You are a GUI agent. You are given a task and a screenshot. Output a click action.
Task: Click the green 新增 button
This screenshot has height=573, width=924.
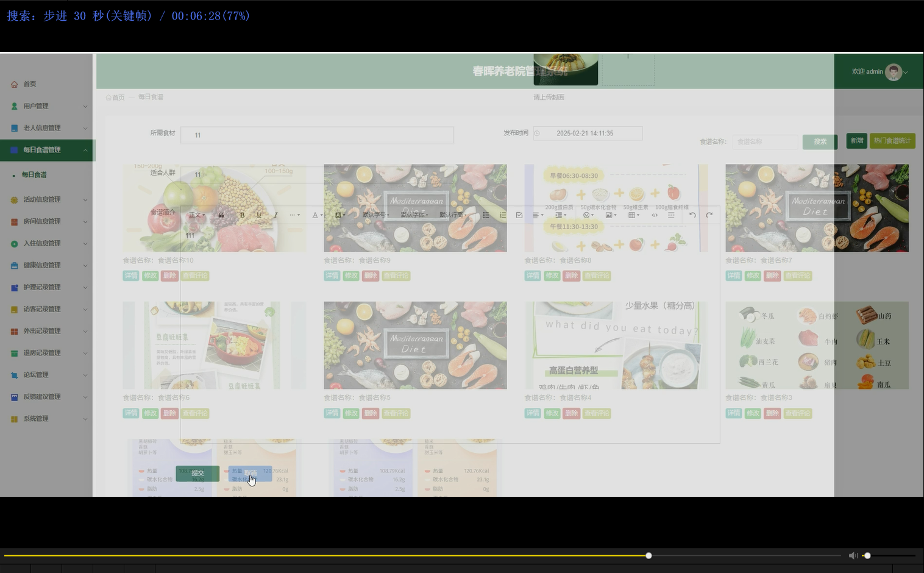tap(857, 141)
